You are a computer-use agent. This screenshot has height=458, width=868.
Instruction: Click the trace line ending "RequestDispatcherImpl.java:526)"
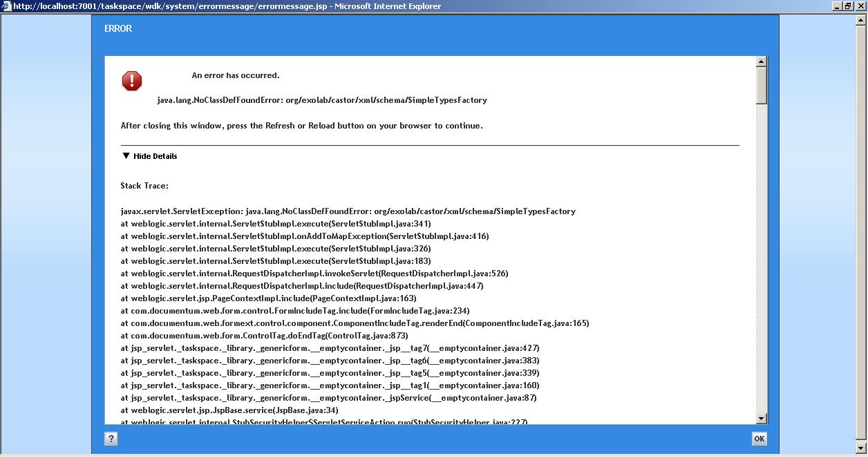(x=314, y=274)
